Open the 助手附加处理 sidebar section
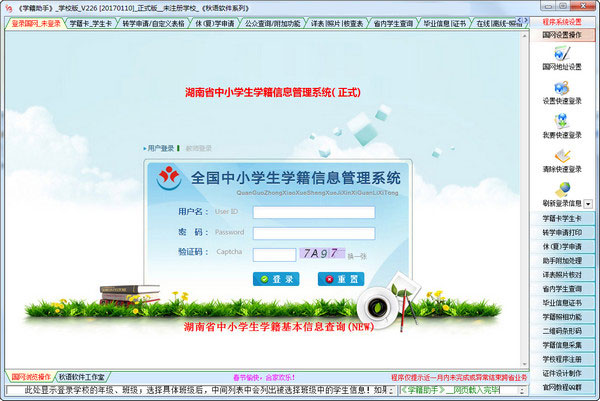 [x=562, y=261]
